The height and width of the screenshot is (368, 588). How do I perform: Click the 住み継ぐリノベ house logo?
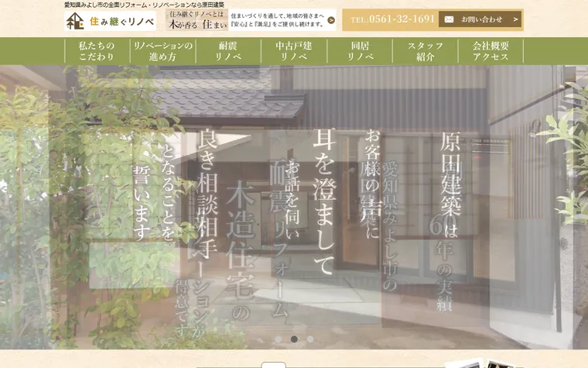tap(110, 21)
